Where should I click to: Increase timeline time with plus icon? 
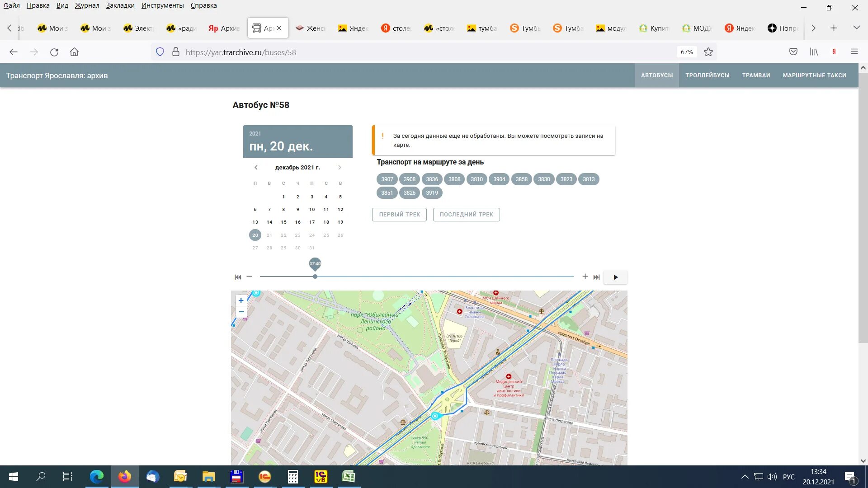coord(585,276)
